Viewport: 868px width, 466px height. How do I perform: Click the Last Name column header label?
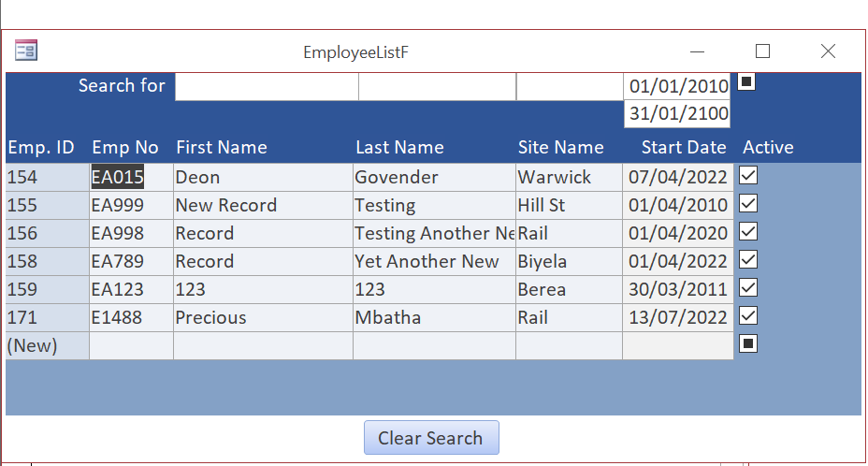[x=399, y=148]
